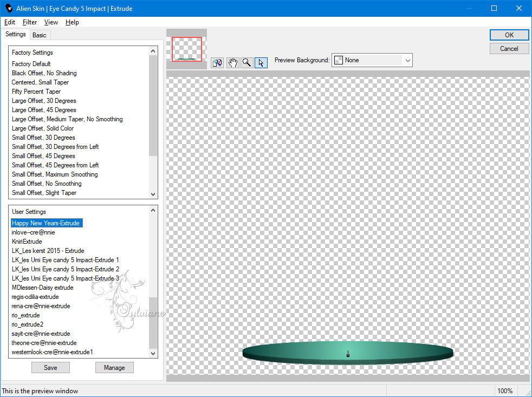
Task: Select LK_les Umi Impact-Extrude 3 setting
Action: [x=65, y=278]
